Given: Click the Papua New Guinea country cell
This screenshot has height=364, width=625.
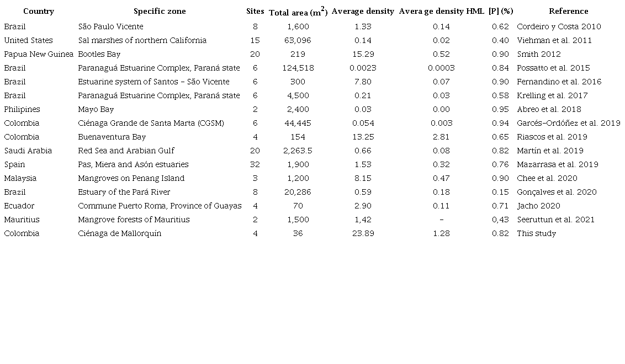Looking at the screenshot, I should [x=39, y=54].
